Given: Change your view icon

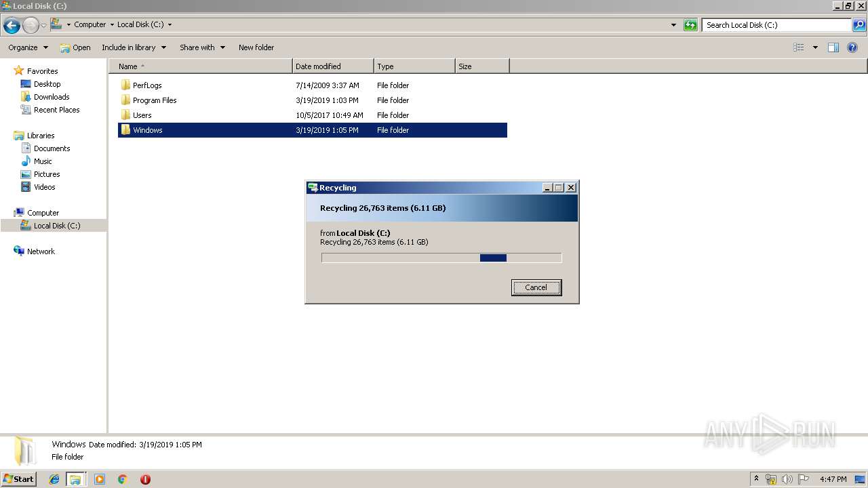Looking at the screenshot, I should click(799, 47).
